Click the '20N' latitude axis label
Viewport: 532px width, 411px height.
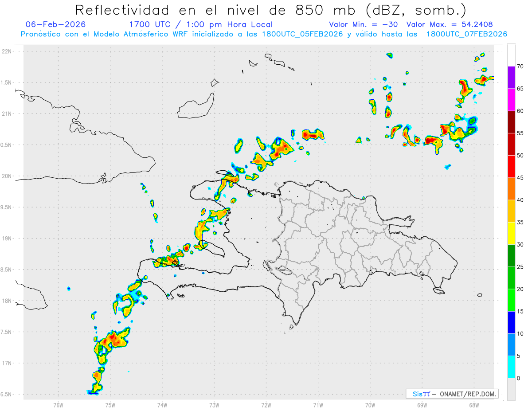[x=7, y=176]
